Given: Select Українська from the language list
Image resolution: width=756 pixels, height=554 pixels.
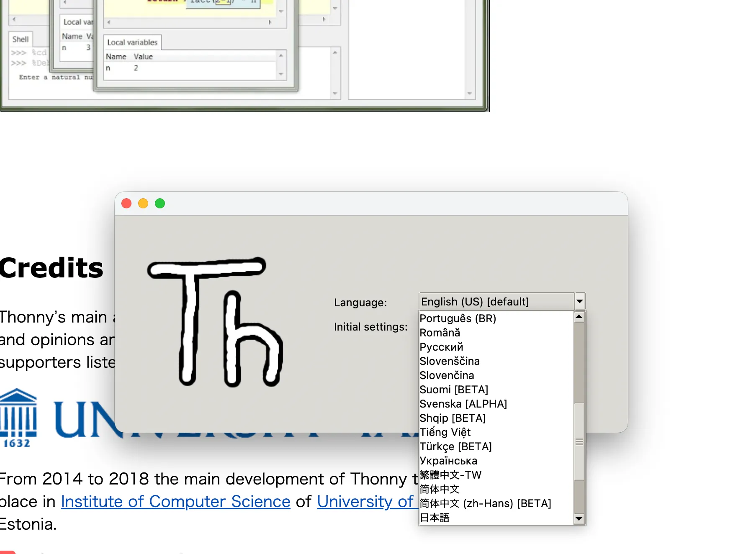Looking at the screenshot, I should coord(448,461).
